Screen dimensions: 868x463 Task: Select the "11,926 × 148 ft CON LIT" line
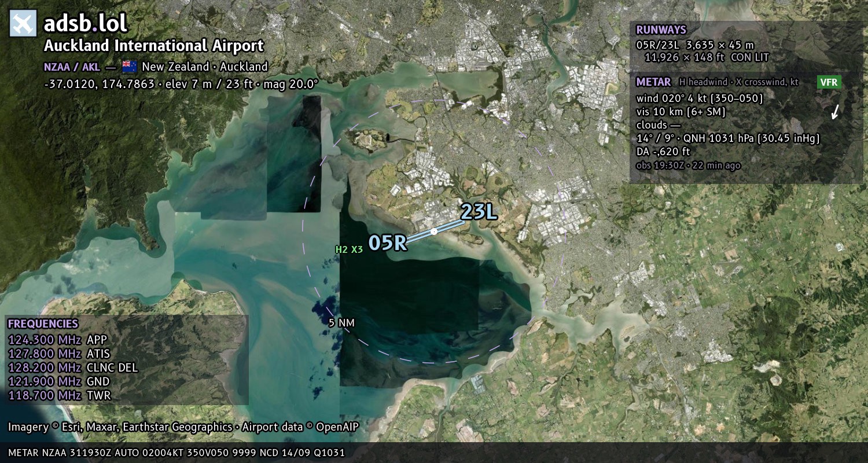(707, 57)
